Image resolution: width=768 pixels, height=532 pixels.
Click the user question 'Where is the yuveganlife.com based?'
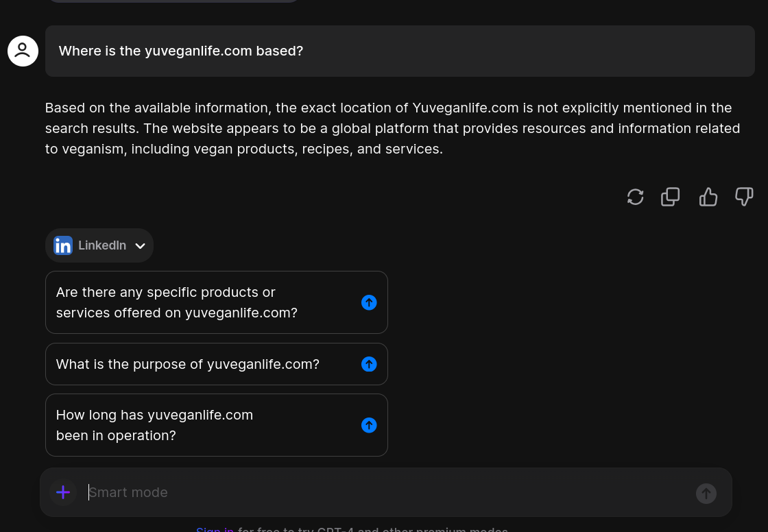pos(181,51)
